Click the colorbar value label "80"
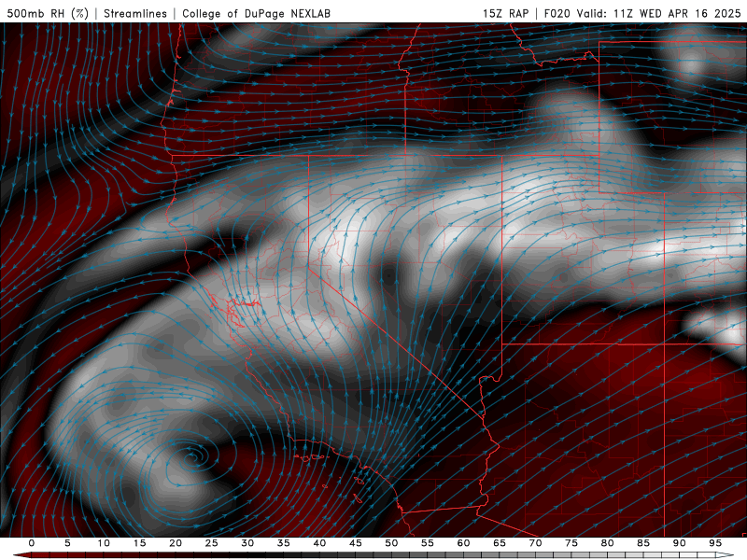747x560 pixels. [x=607, y=543]
